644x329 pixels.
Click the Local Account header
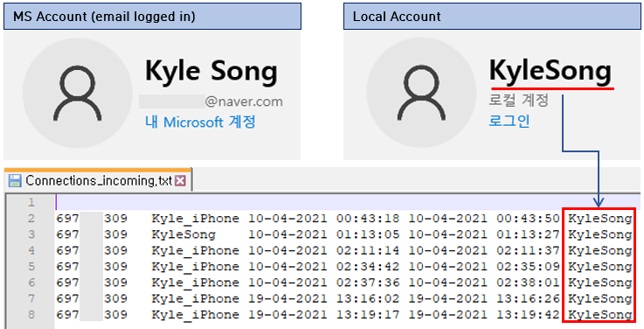tap(492, 17)
